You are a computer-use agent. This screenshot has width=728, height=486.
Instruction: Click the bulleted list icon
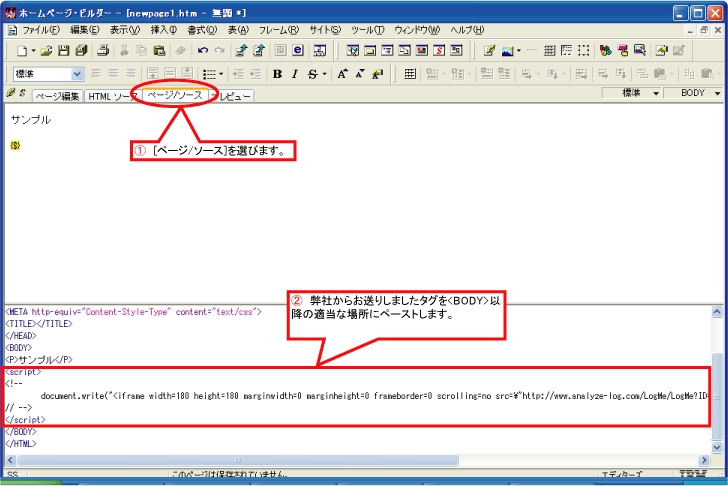coord(209,74)
